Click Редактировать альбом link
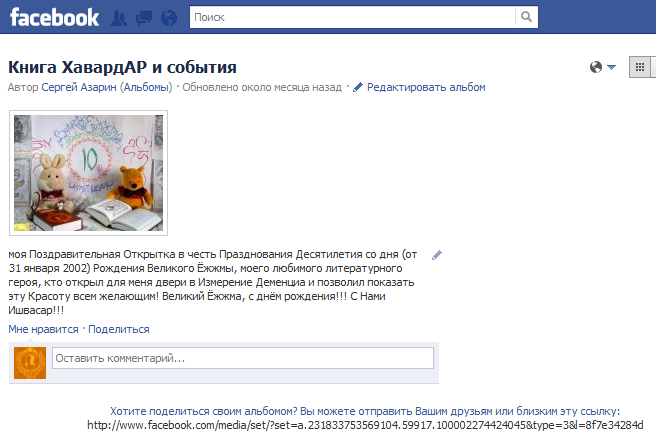This screenshot has width=656, height=438. point(426,87)
